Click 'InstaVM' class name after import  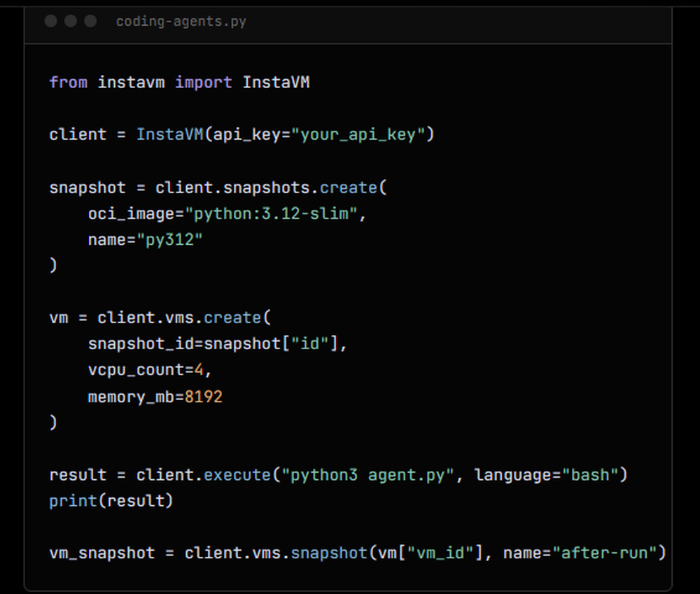tap(276, 82)
